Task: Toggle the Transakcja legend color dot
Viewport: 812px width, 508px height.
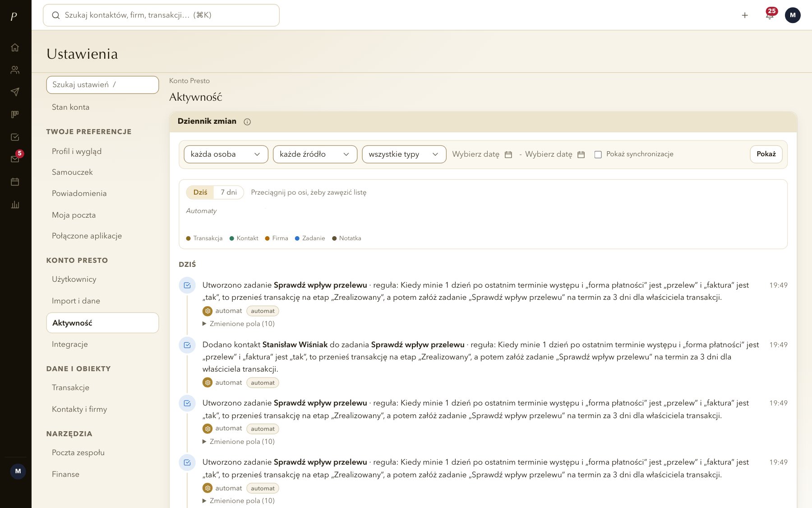Action: point(189,238)
